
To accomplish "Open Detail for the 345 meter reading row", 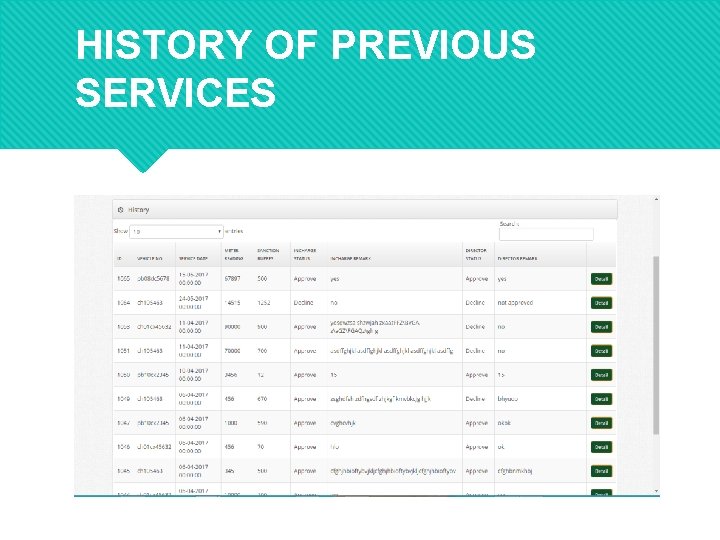I will (x=601, y=471).
